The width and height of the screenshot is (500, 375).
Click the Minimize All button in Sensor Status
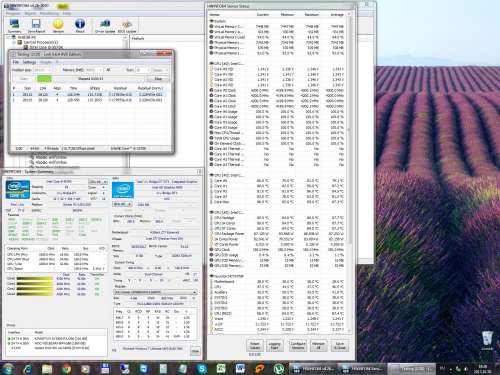[x=318, y=345]
